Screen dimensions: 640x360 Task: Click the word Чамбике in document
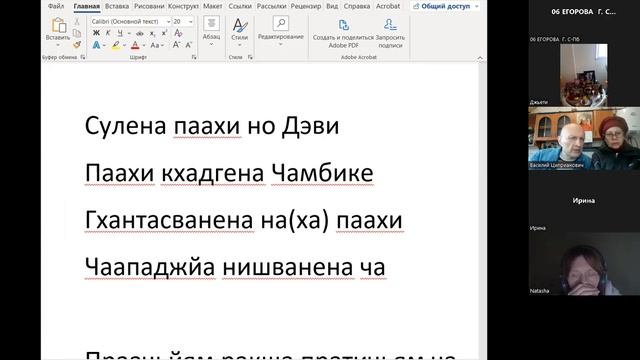click(x=322, y=173)
